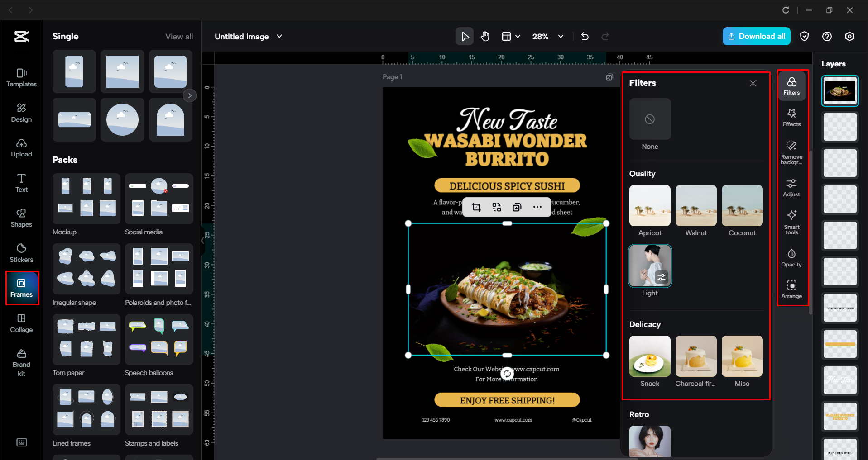Open Smart tools
The width and height of the screenshot is (868, 460).
coord(791,222)
